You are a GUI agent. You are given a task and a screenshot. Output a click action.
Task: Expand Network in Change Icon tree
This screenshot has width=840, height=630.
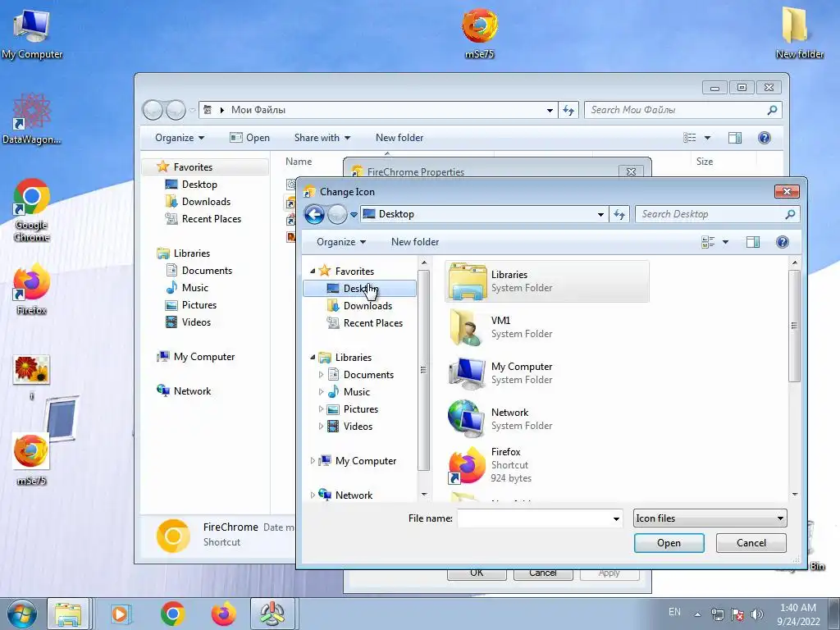[x=313, y=495]
